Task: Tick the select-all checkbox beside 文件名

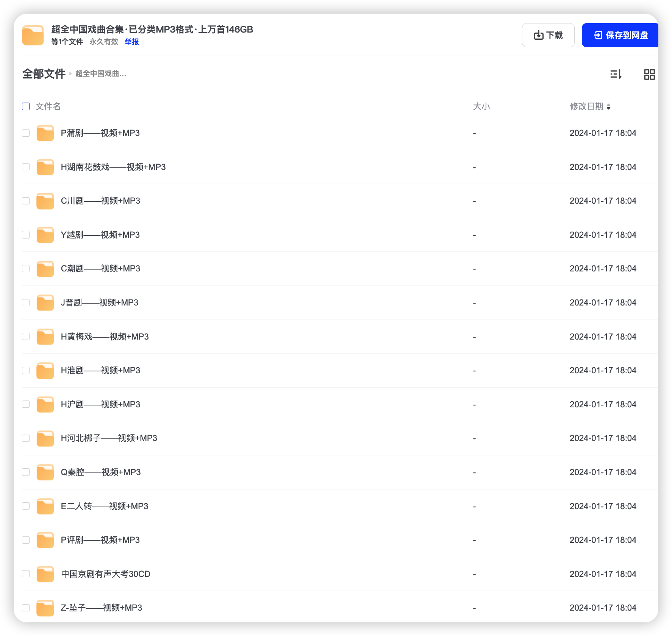Action: pos(26,106)
